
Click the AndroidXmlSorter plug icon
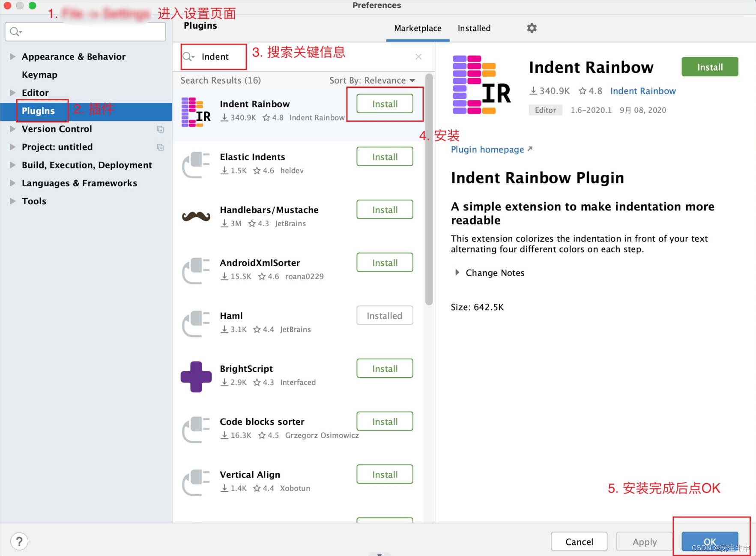pyautogui.click(x=196, y=271)
